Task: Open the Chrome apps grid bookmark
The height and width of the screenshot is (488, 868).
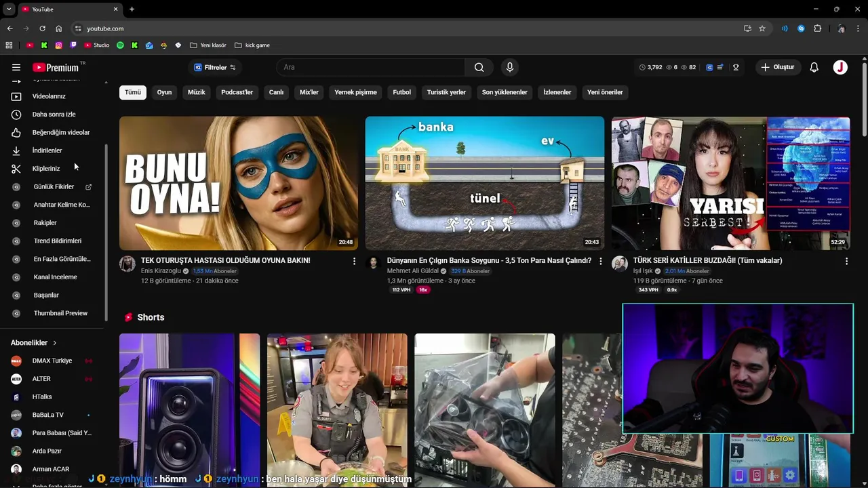Action: (x=9, y=45)
